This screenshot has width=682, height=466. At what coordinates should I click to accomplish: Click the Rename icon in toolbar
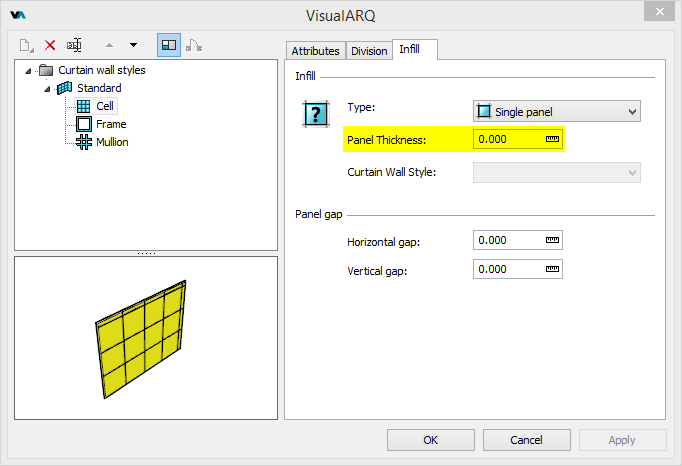(74, 45)
